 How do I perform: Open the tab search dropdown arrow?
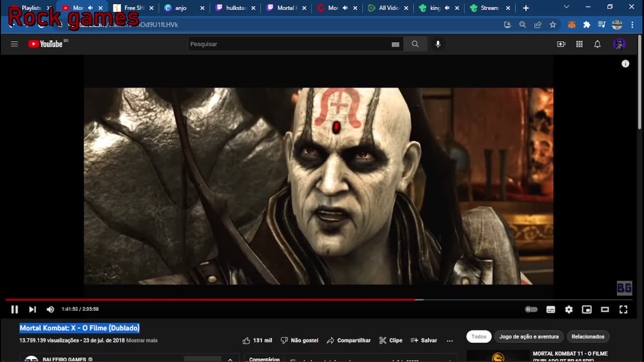[x=567, y=7]
